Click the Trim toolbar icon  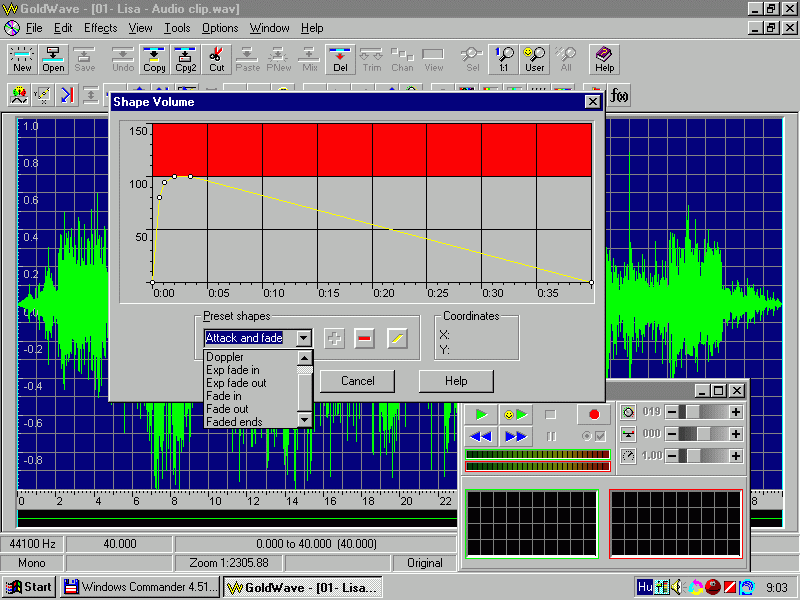click(371, 60)
